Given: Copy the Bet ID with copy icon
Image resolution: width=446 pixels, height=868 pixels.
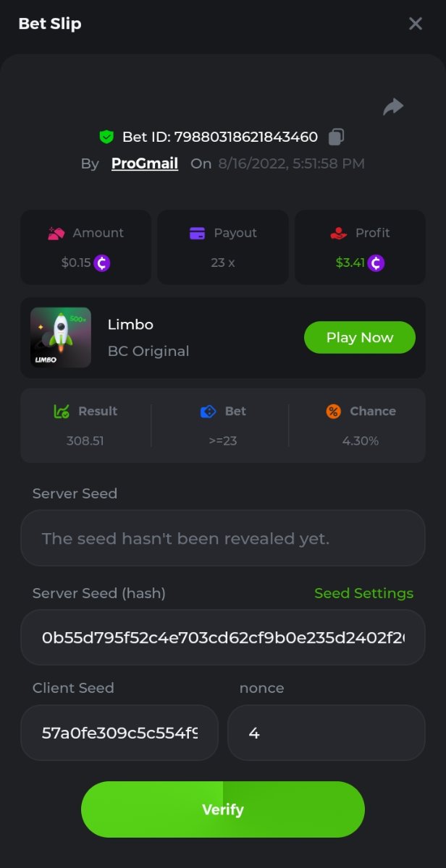Looking at the screenshot, I should [336, 136].
